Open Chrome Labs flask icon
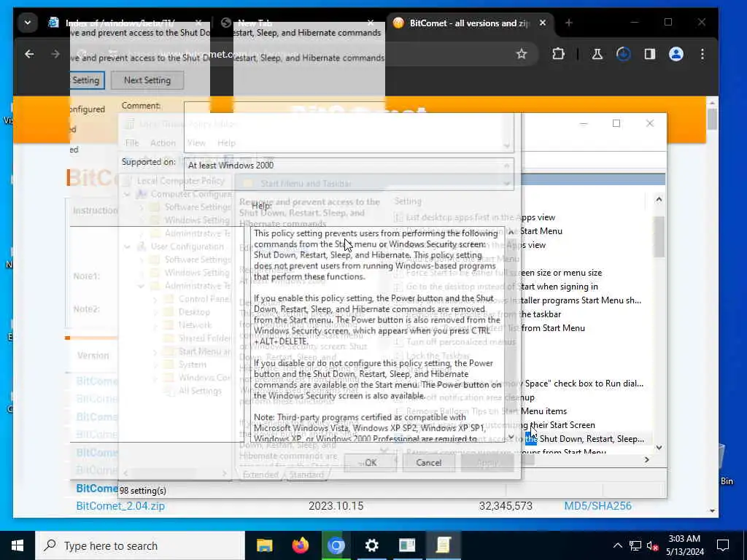The height and width of the screenshot is (560, 747). click(x=597, y=54)
